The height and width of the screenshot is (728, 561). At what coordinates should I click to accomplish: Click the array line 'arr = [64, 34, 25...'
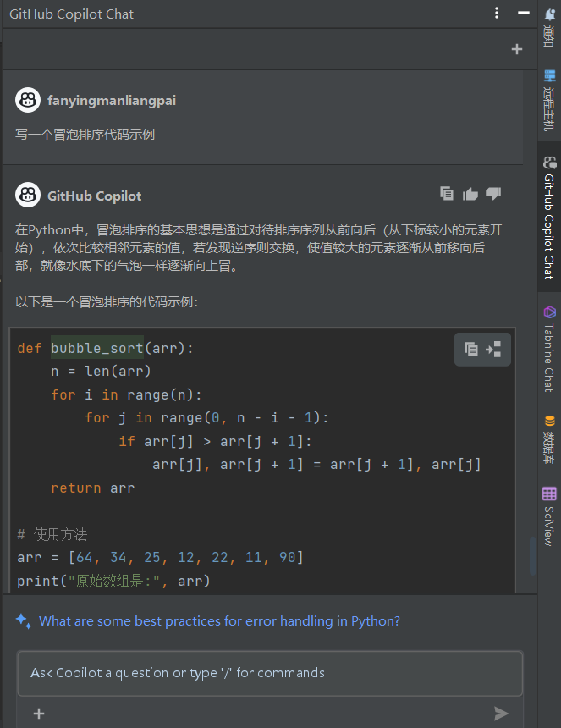[160, 557]
